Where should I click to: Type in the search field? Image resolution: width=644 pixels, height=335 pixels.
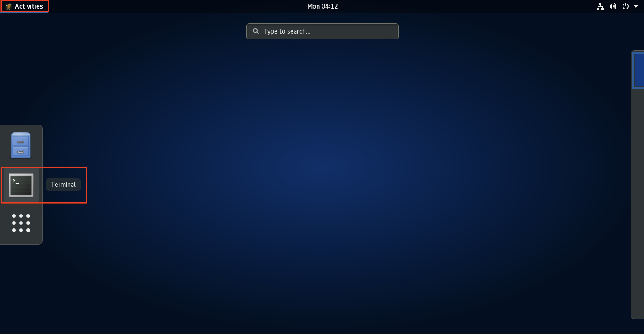(322, 31)
